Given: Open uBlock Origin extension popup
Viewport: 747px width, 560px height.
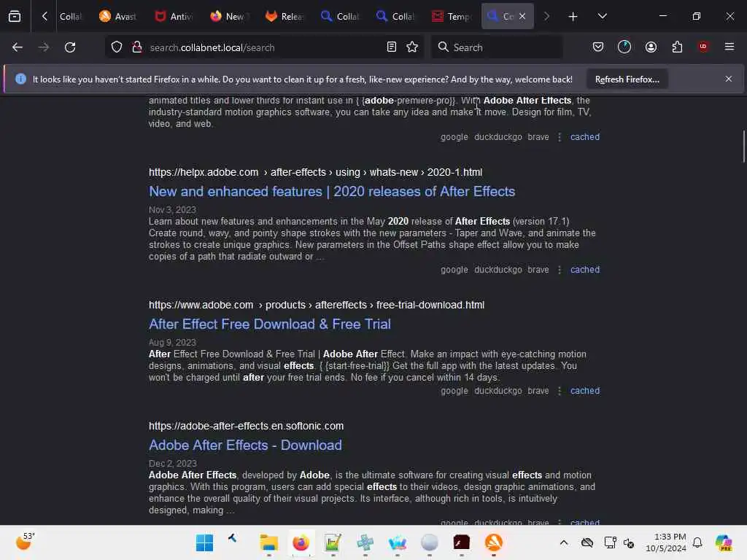Looking at the screenshot, I should 703,47.
